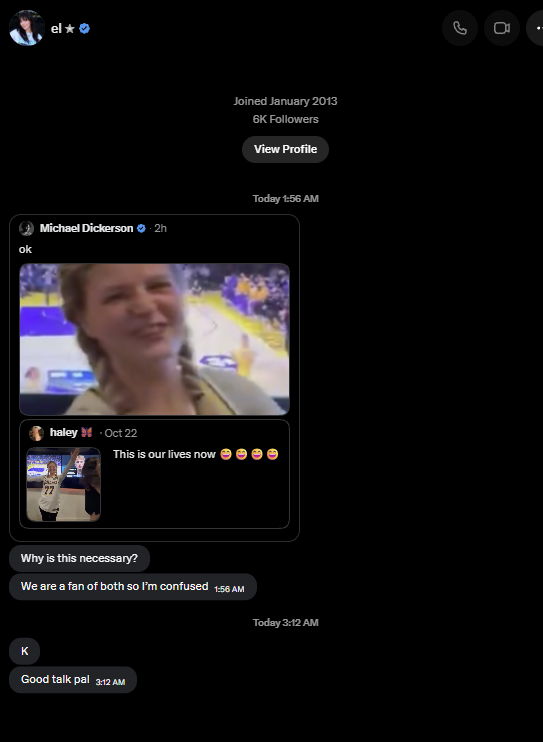Click the 'ok' post text
The image size is (543, 742).
coord(25,249)
